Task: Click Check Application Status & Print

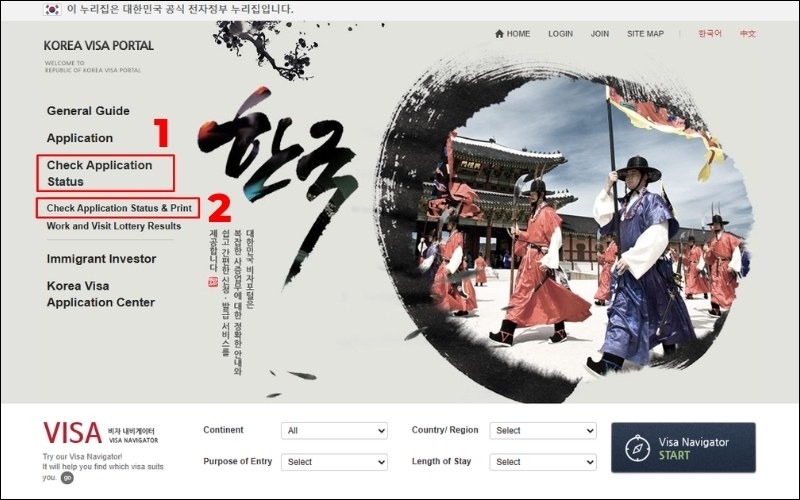Action: (118, 208)
